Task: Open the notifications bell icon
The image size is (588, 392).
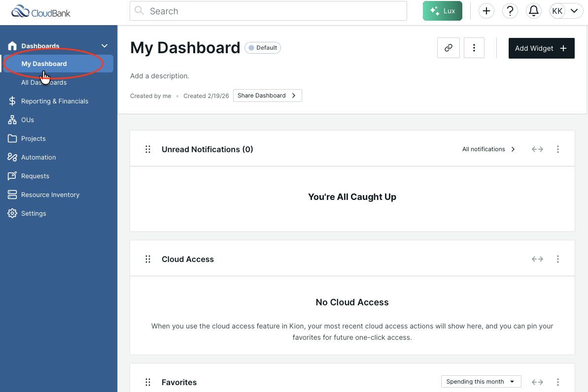Action: click(x=533, y=11)
